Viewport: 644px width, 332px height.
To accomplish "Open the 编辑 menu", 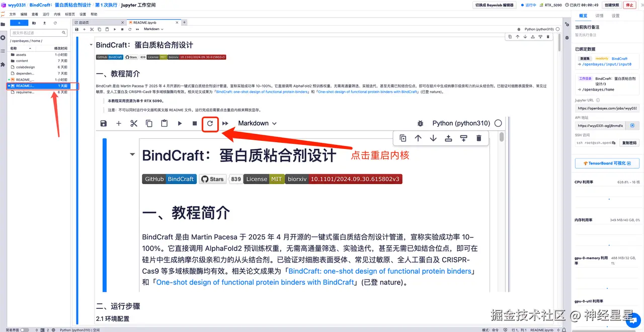I will (24, 15).
